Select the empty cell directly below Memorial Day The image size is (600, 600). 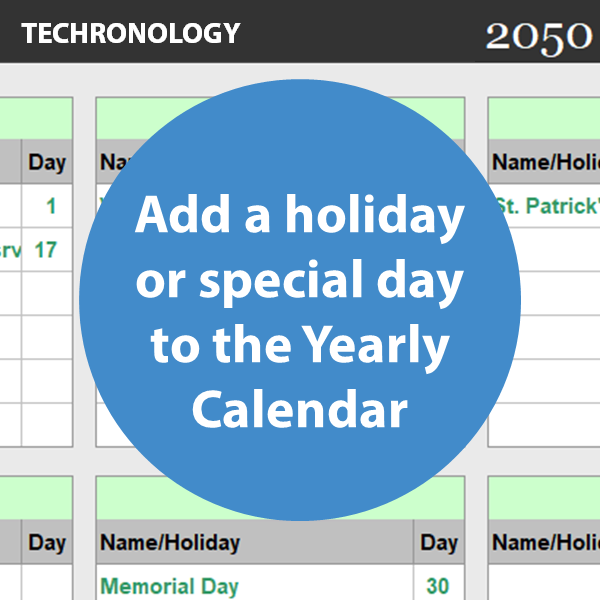point(254,598)
